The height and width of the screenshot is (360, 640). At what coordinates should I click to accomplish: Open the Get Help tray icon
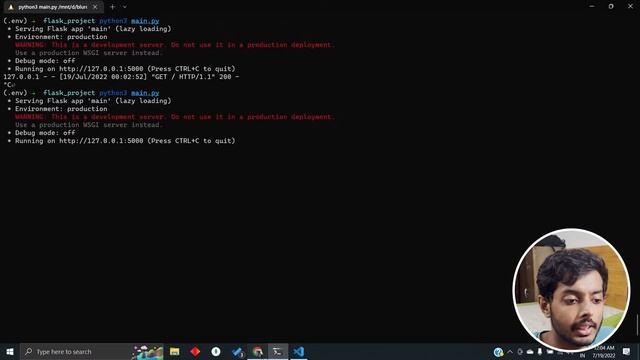(x=498, y=352)
